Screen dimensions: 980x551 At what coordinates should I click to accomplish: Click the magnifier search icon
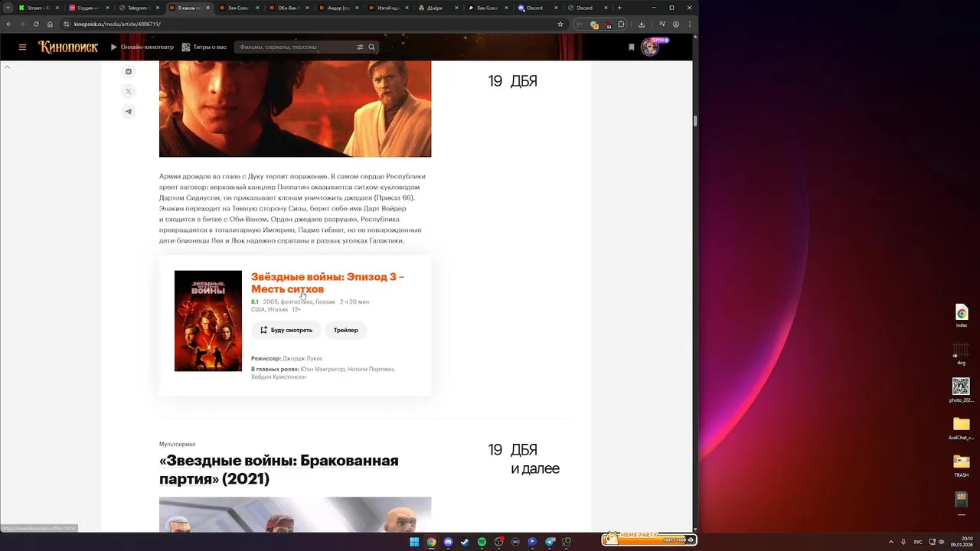pyautogui.click(x=372, y=47)
